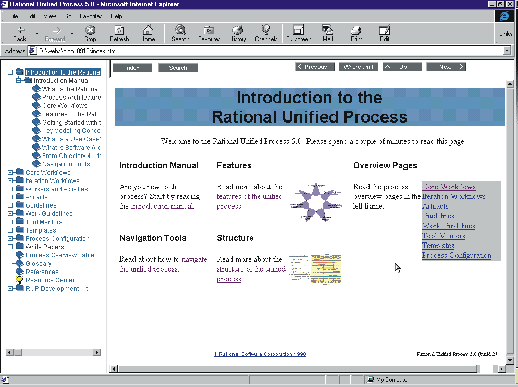The image size is (518, 387).
Task: Open the Forward button history dropdown arrow
Action: coord(72,33)
